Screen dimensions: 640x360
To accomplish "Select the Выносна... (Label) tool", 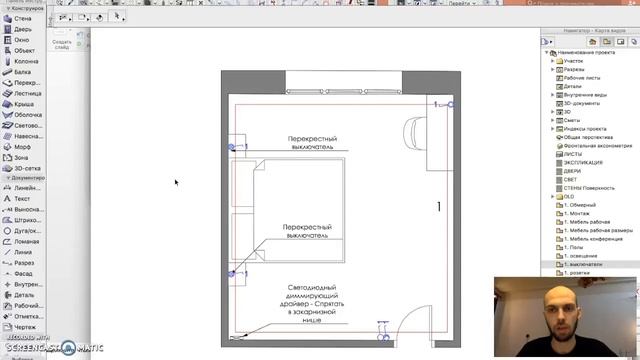I will point(22,209).
